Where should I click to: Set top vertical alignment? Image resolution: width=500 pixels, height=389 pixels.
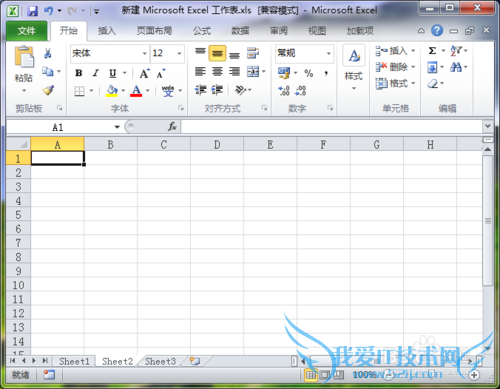[200, 53]
